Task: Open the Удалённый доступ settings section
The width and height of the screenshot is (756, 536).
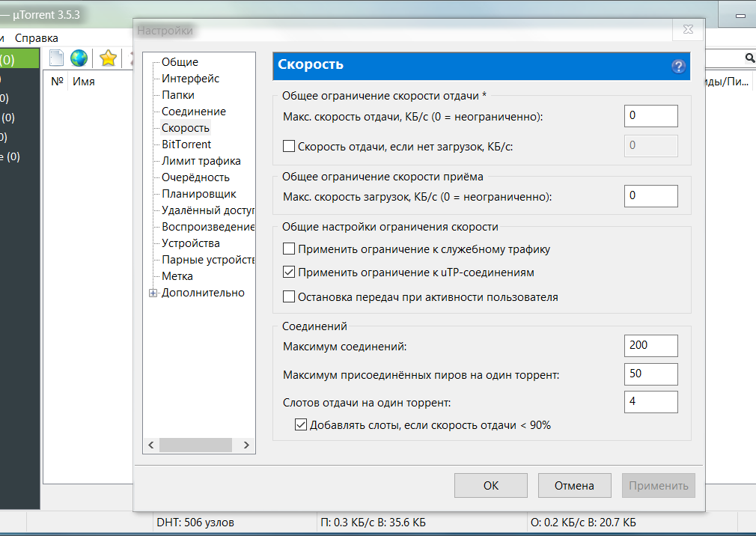Action: pos(208,210)
